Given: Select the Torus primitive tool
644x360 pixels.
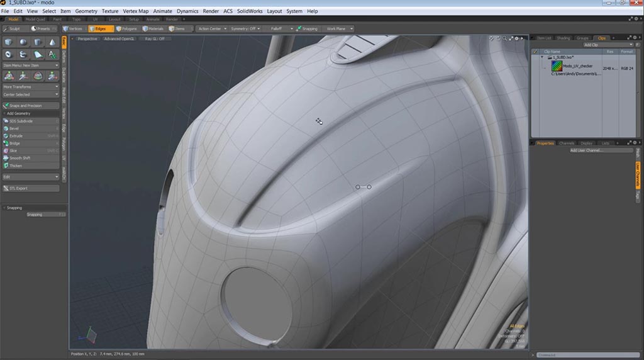Looking at the screenshot, I should point(9,55).
